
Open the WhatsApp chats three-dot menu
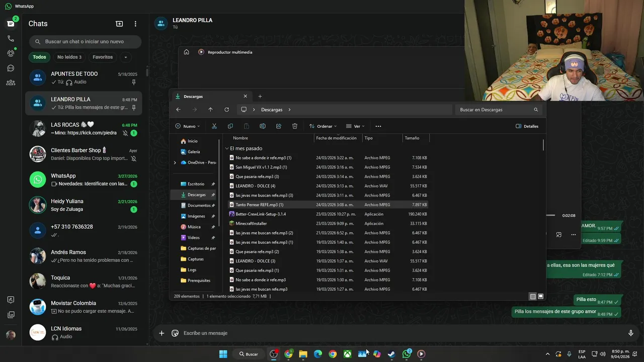135,24
